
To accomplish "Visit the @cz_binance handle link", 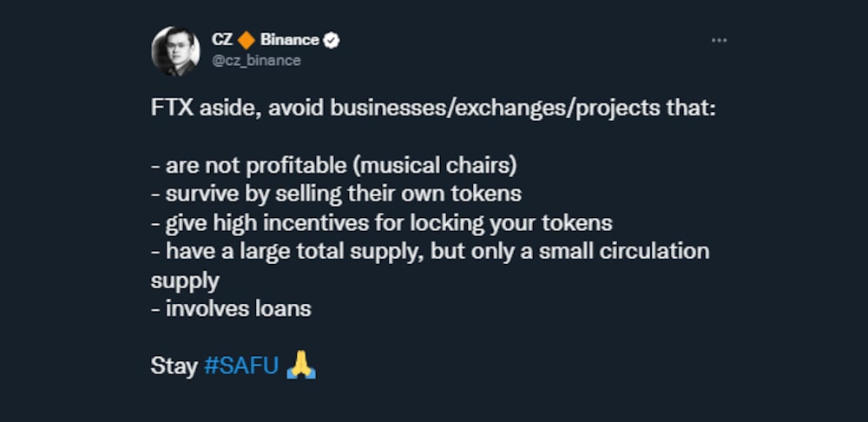I will [256, 60].
